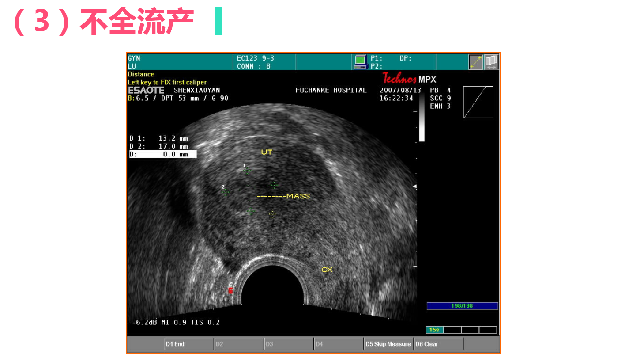Click the gamma curve graph thumbnail
The image size is (644, 358).
click(478, 102)
